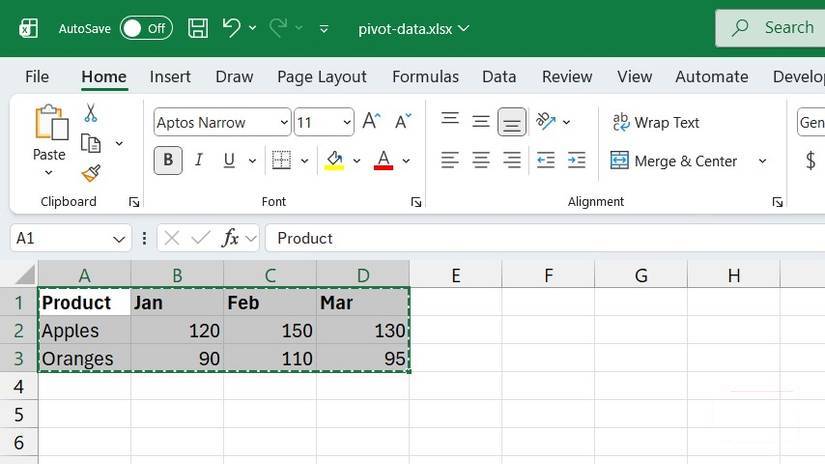This screenshot has width=825, height=464.
Task: Switch to the Insert ribbon tab
Action: point(170,77)
